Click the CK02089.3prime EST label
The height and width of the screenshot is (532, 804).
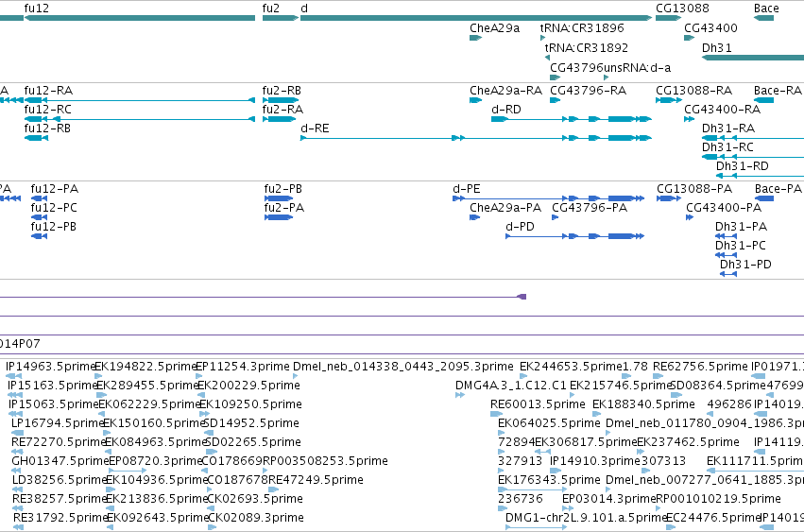tap(256, 518)
